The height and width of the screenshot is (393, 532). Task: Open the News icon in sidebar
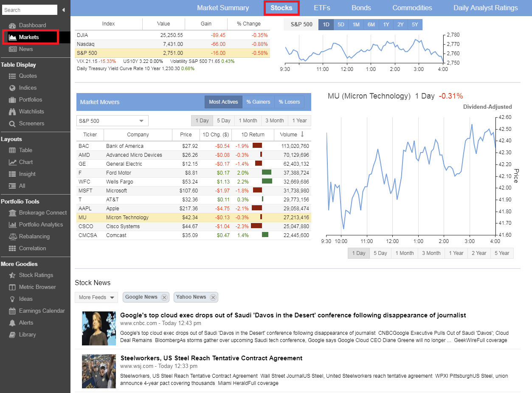(x=12, y=49)
